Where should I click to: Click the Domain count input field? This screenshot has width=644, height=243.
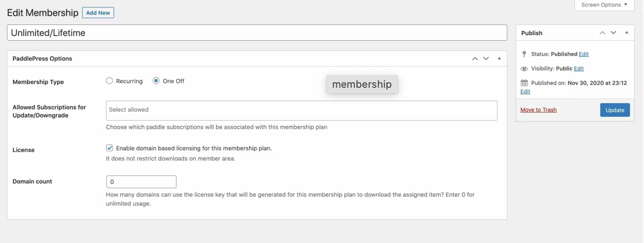pos(141,182)
